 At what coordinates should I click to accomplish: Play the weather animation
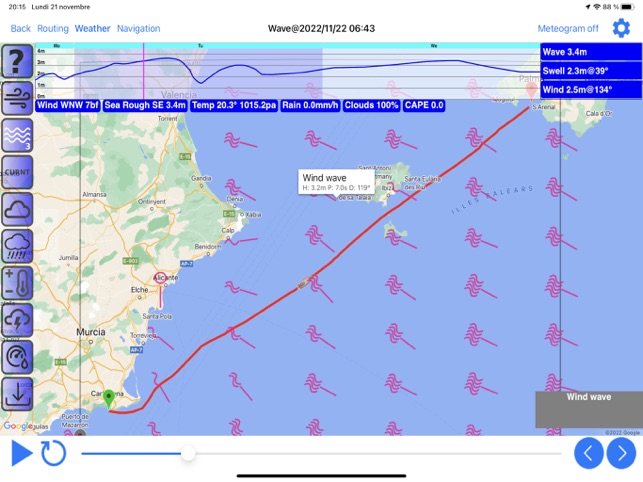pyautogui.click(x=22, y=453)
